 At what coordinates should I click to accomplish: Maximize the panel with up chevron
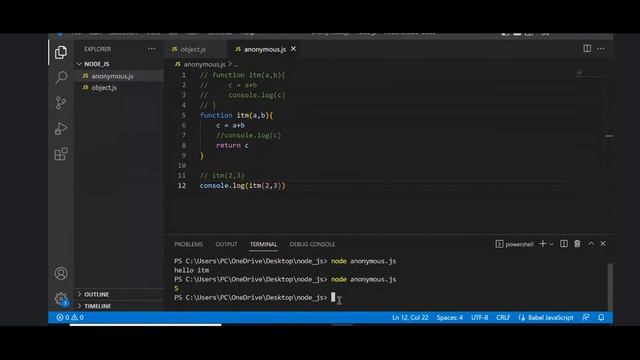591,244
